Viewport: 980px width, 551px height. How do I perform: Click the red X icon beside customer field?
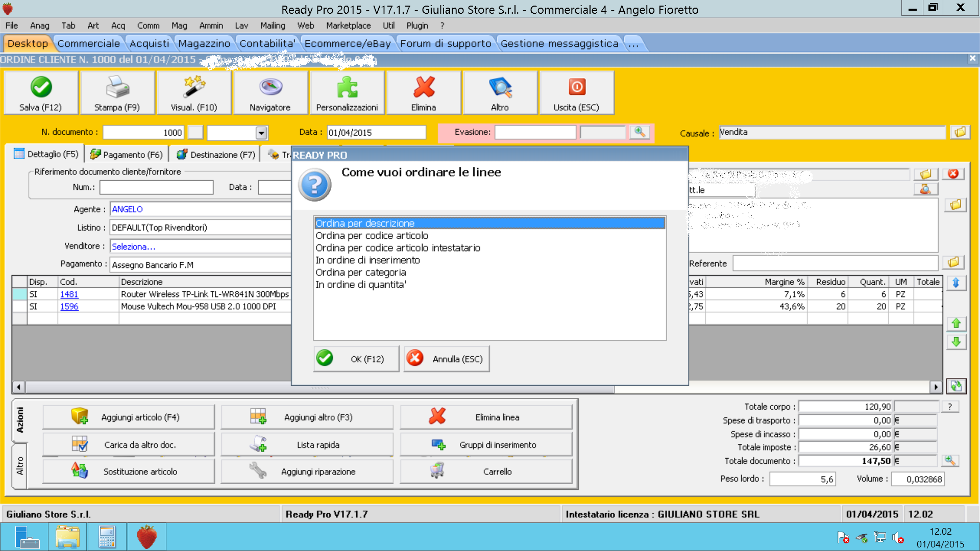pos(953,174)
